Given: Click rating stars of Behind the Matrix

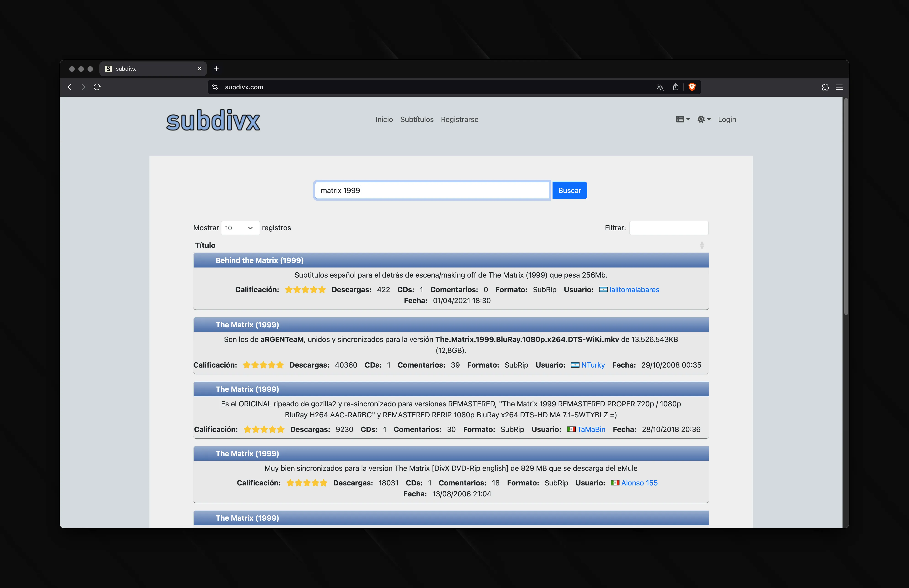Looking at the screenshot, I should pyautogui.click(x=305, y=289).
